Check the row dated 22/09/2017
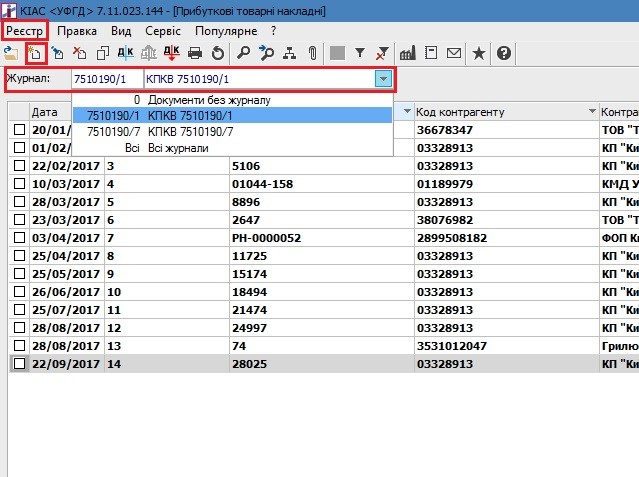The image size is (639, 477). (x=19, y=363)
